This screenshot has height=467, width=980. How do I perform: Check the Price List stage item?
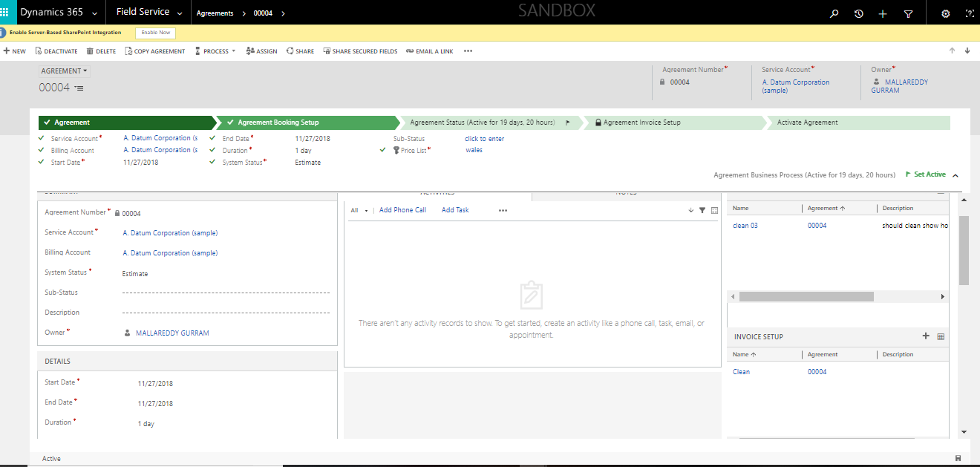[382, 150]
